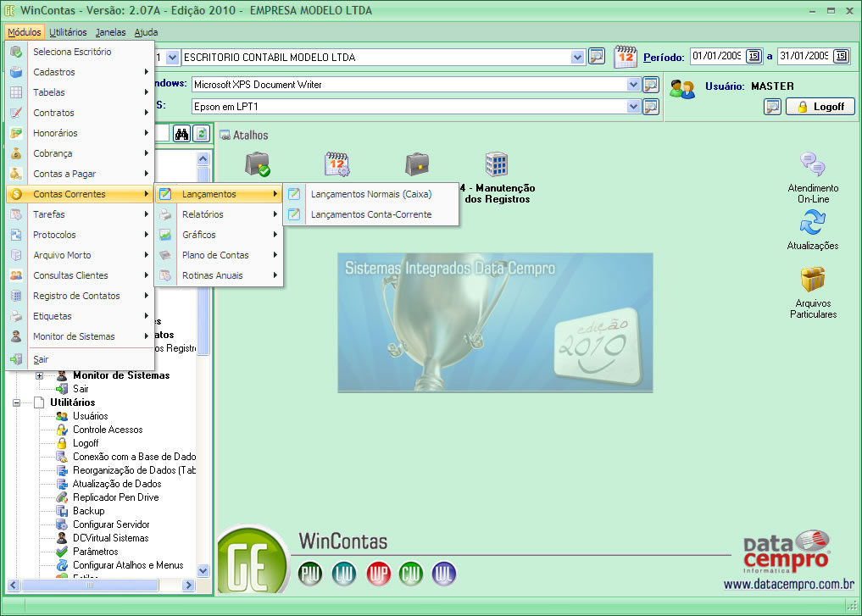Expand the Rotinas Anuais submenu

pos(219,275)
